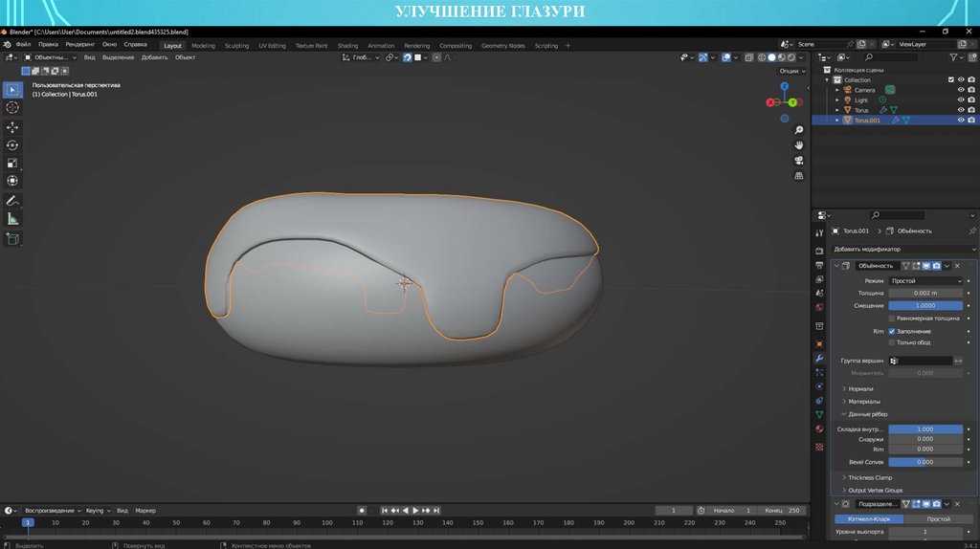Click the Add Cube tool
This screenshot has height=549, width=980.
(12, 239)
